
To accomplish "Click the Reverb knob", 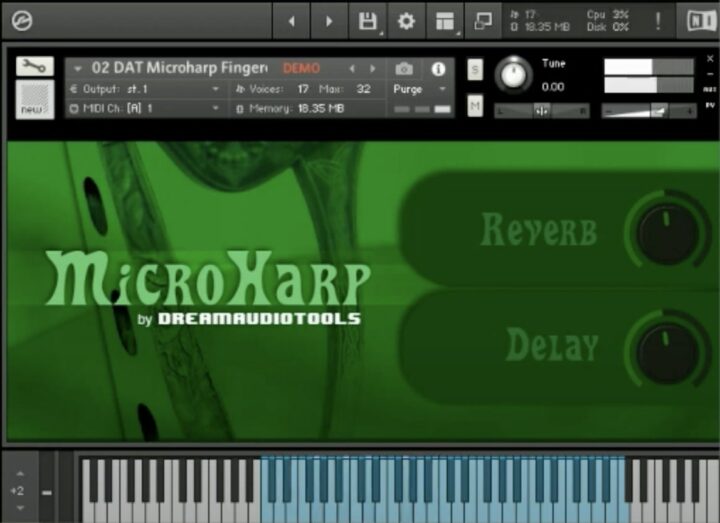I will pos(667,231).
